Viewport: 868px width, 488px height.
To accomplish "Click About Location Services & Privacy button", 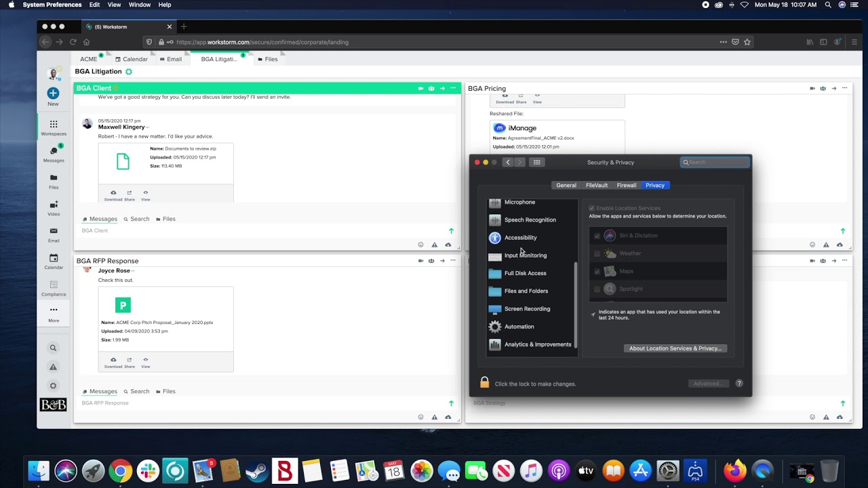I will pyautogui.click(x=675, y=348).
